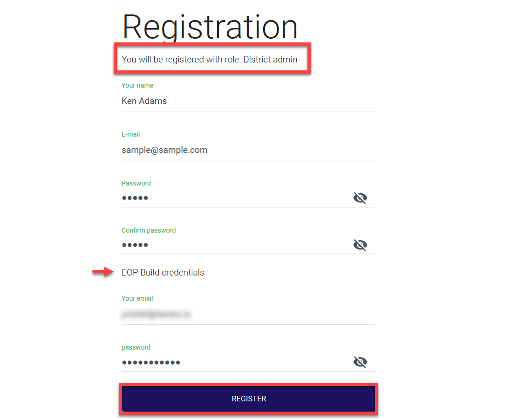Reveal the EOP Build credentials password
518x420 pixels.
360,362
